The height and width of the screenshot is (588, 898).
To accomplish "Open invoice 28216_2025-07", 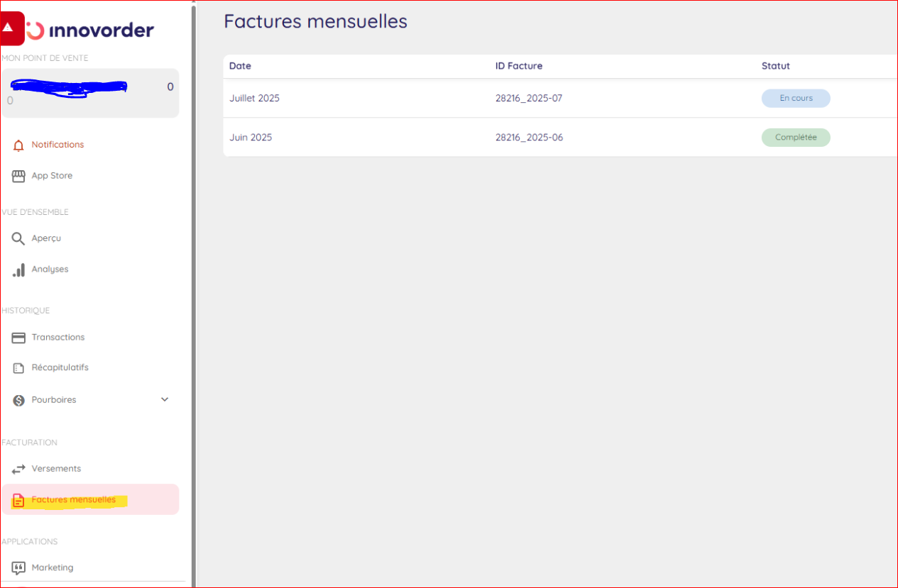I will click(529, 99).
